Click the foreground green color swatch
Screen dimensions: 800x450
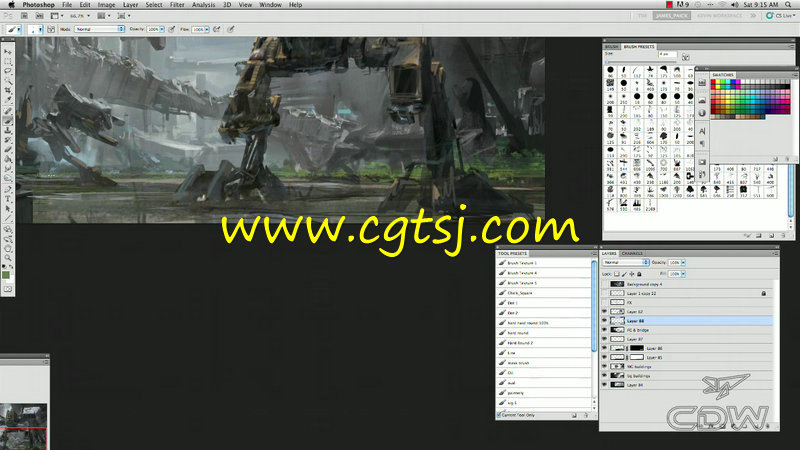point(6,276)
